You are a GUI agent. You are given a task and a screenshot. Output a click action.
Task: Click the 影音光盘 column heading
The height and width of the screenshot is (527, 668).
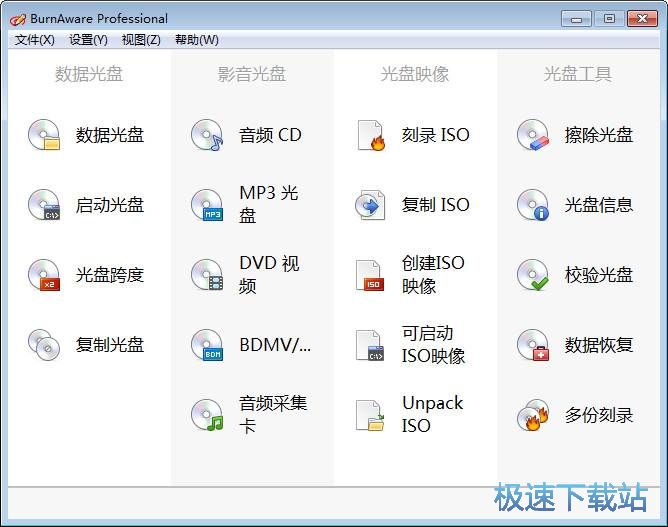tap(252, 74)
